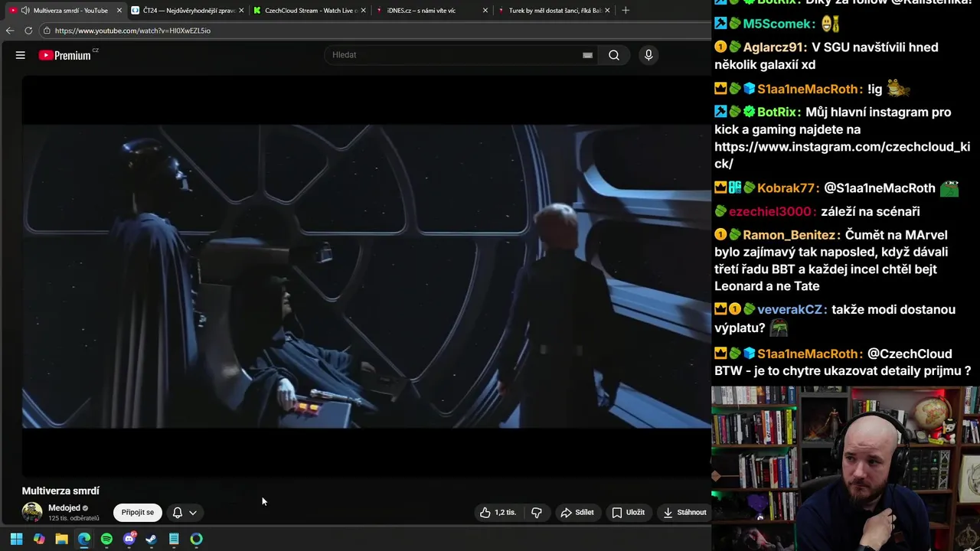Click the Připojit se button
This screenshot has width=980, height=551.
[138, 513]
